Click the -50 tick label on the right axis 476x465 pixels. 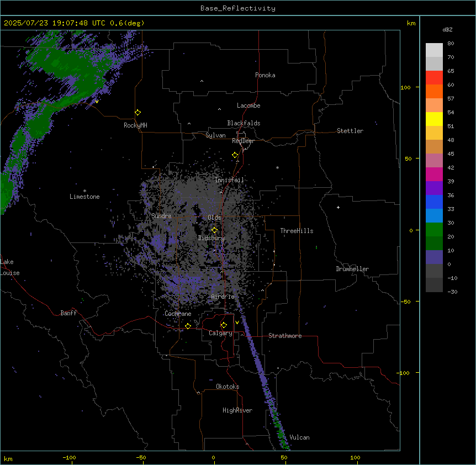click(405, 302)
